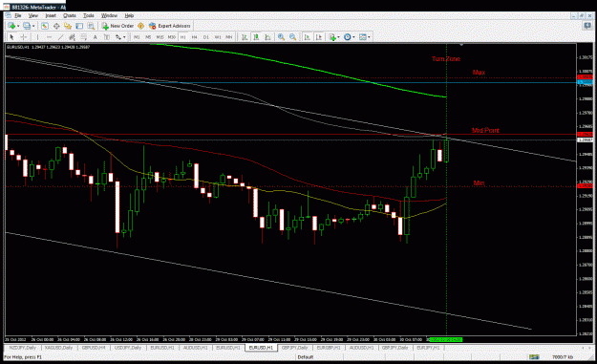Switch chart to H4 timeframe
The width and height of the screenshot is (597, 364).
tap(195, 37)
